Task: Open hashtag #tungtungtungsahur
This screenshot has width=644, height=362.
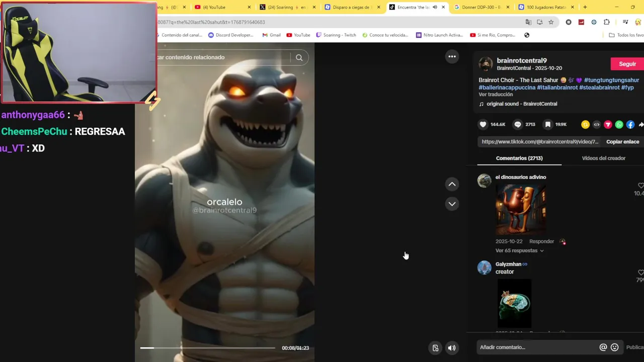Action: [611, 80]
